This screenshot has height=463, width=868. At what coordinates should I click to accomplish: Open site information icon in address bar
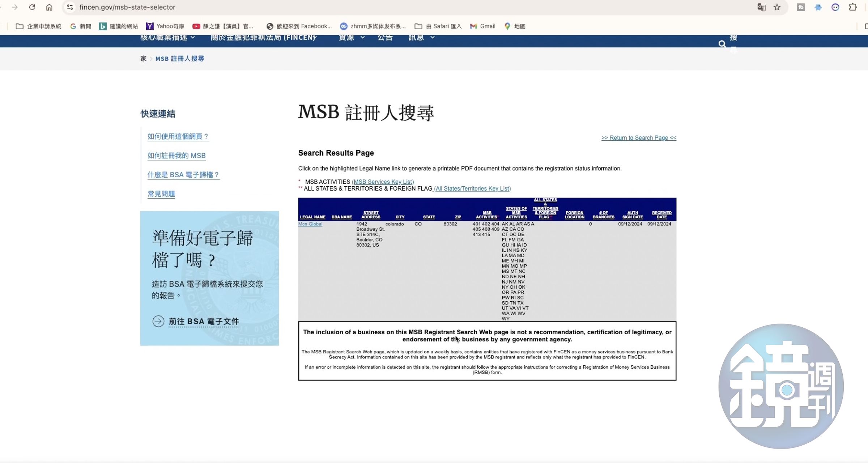pyautogui.click(x=70, y=7)
